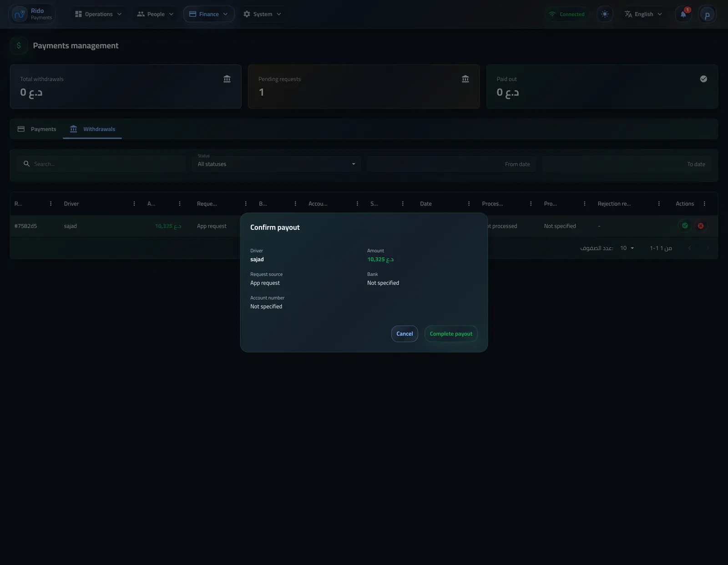Open the S... status column options menu
Screen dimensions: 728x565
pyautogui.click(x=403, y=204)
